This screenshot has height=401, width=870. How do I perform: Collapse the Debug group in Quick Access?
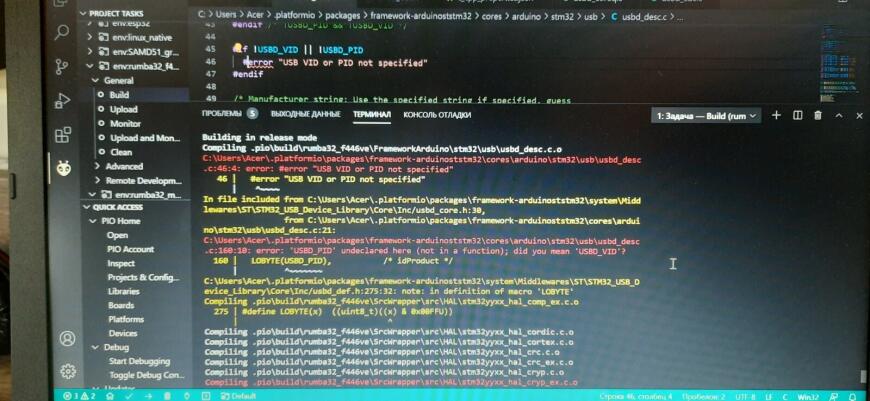[95, 347]
